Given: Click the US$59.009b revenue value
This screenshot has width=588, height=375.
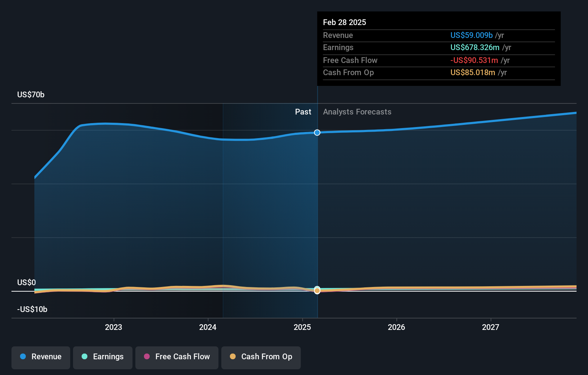Looking at the screenshot, I should (x=472, y=35).
